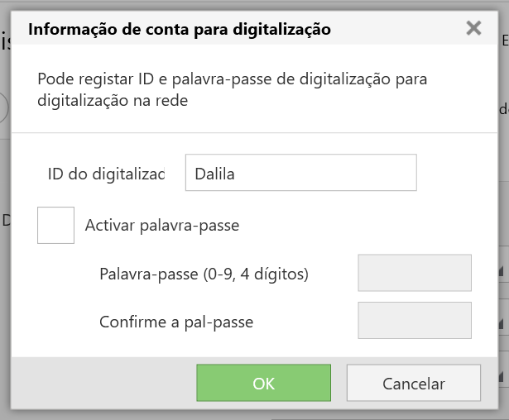Click empty header space right of the dialog title

point(397,30)
